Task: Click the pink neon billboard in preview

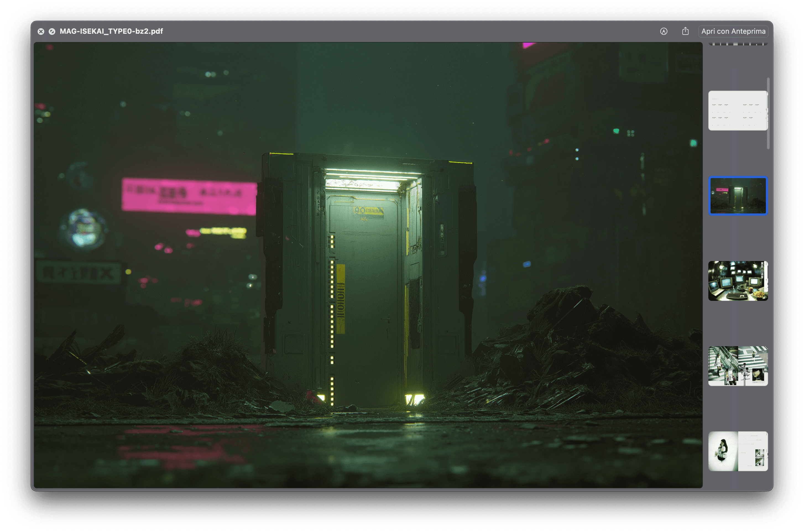Action: [x=189, y=196]
